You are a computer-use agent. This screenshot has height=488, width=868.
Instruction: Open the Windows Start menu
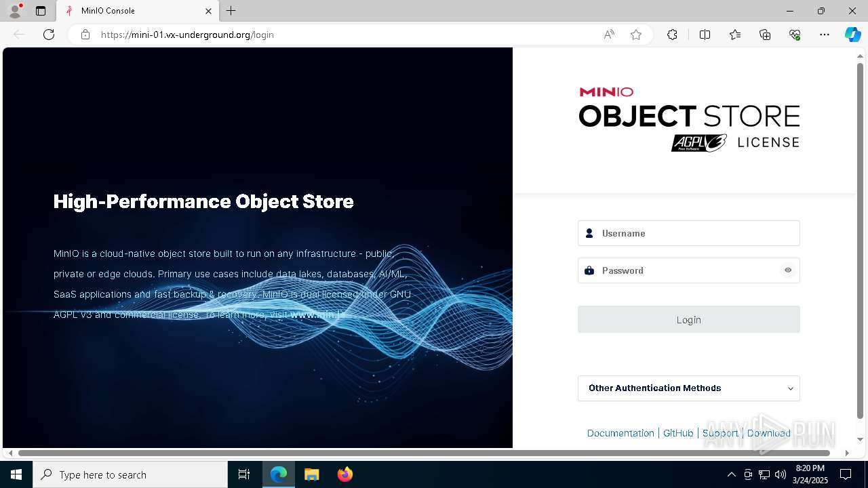click(x=16, y=474)
